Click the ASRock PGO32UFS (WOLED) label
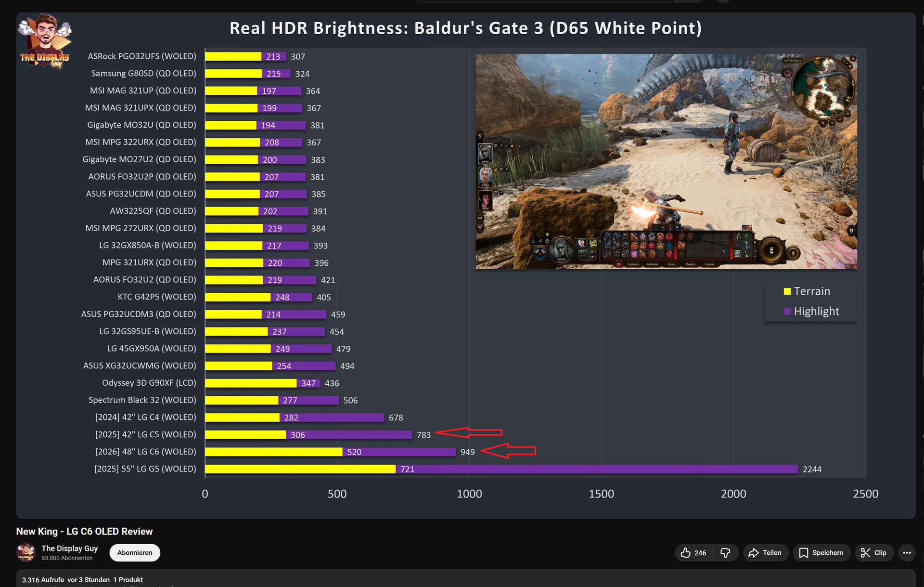Screen dimensions: 924x587 tap(142, 56)
